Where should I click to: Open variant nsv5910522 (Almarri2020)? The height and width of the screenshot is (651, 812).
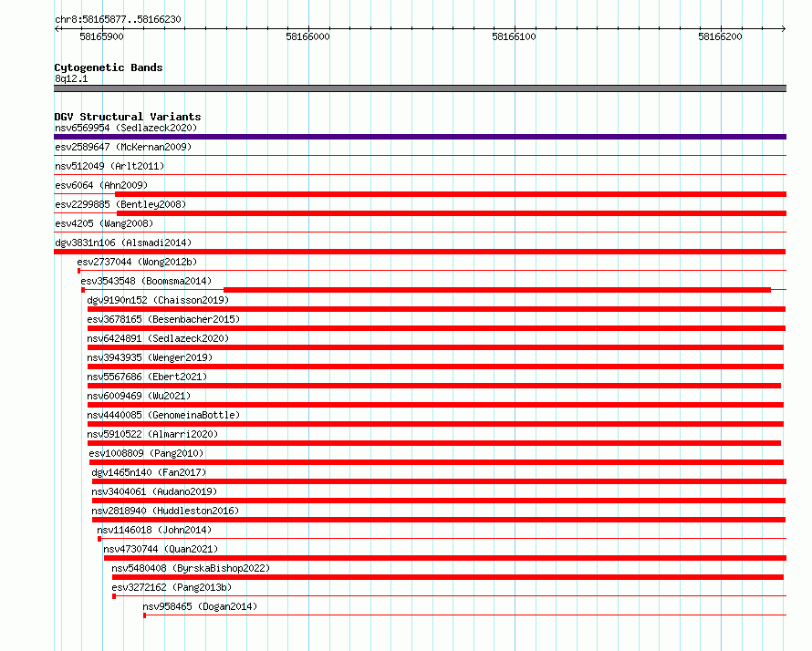pyautogui.click(x=152, y=434)
